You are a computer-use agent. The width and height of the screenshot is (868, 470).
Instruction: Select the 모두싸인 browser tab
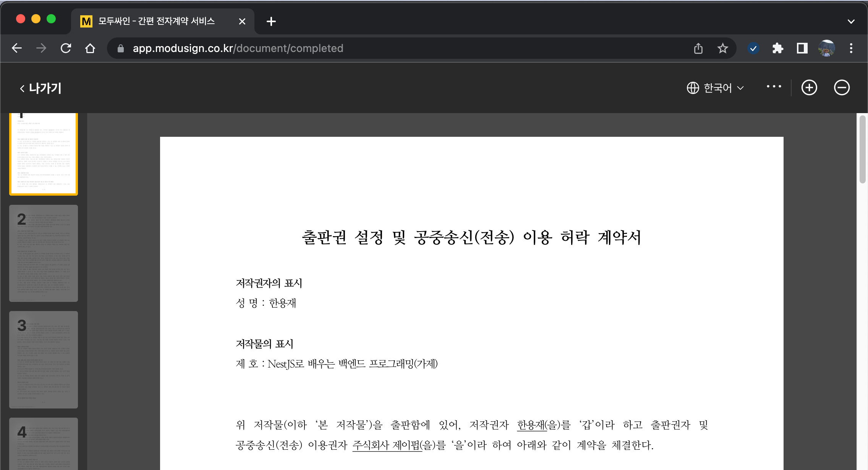(x=157, y=21)
